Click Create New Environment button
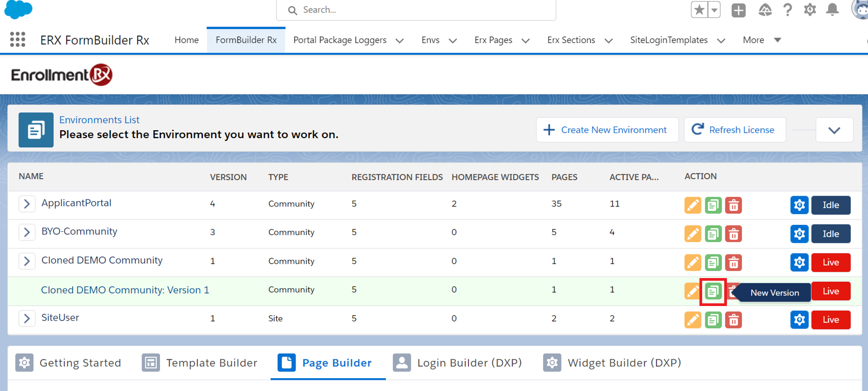The image size is (868, 391). pyautogui.click(x=607, y=130)
